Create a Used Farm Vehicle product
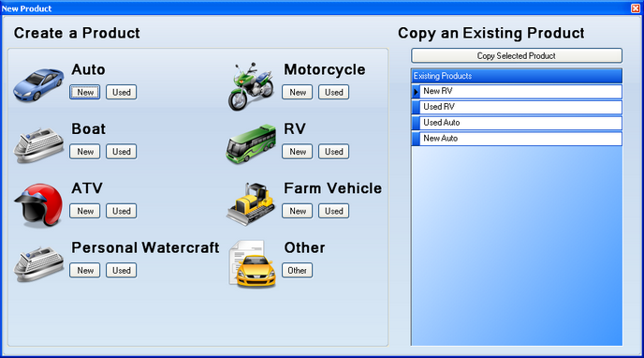 [x=333, y=211]
